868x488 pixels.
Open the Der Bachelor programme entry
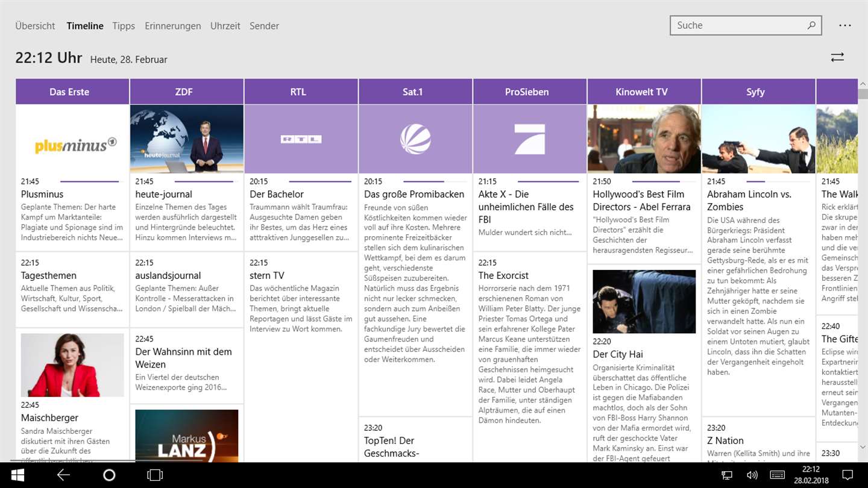tap(301, 212)
